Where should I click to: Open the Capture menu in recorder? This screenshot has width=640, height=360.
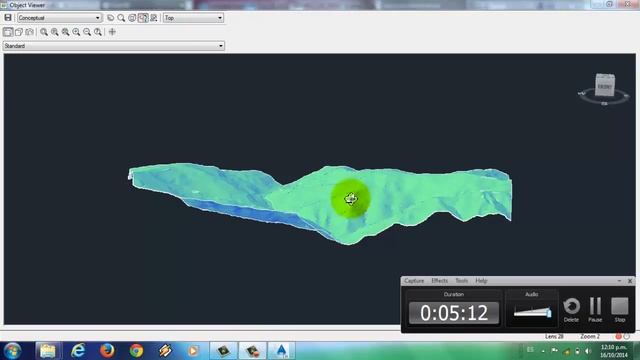tap(414, 281)
